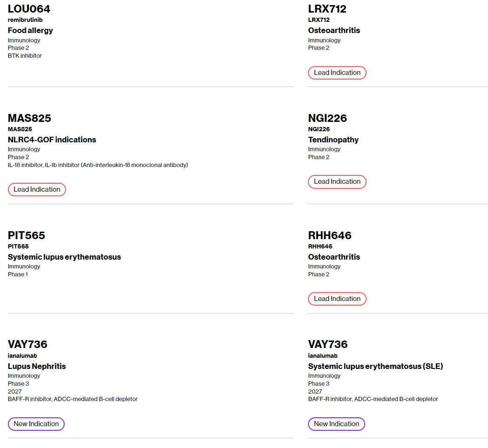Click New Indication badge under Lupus Nephritis
This screenshot has width=488, height=448.
(x=36, y=424)
